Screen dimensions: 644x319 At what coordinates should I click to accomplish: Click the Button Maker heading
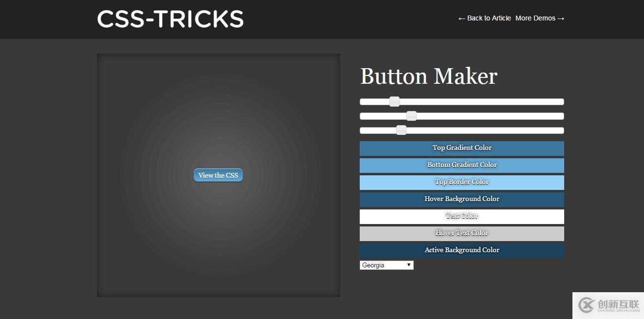[429, 76]
